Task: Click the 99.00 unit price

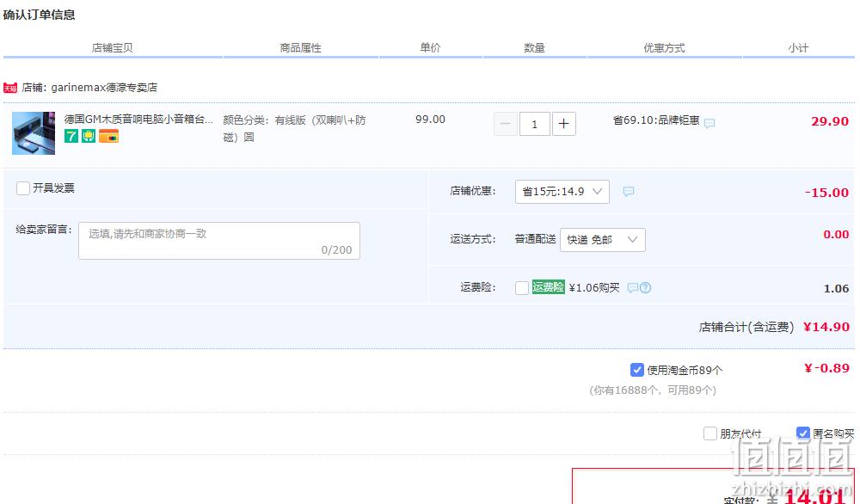Action: 431,119
